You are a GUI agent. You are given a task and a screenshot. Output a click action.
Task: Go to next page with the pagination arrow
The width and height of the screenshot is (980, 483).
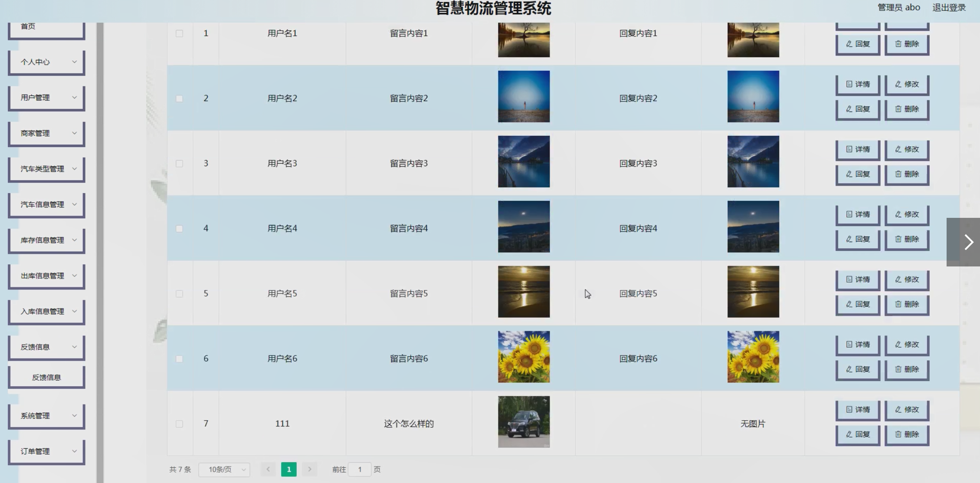[309, 469]
